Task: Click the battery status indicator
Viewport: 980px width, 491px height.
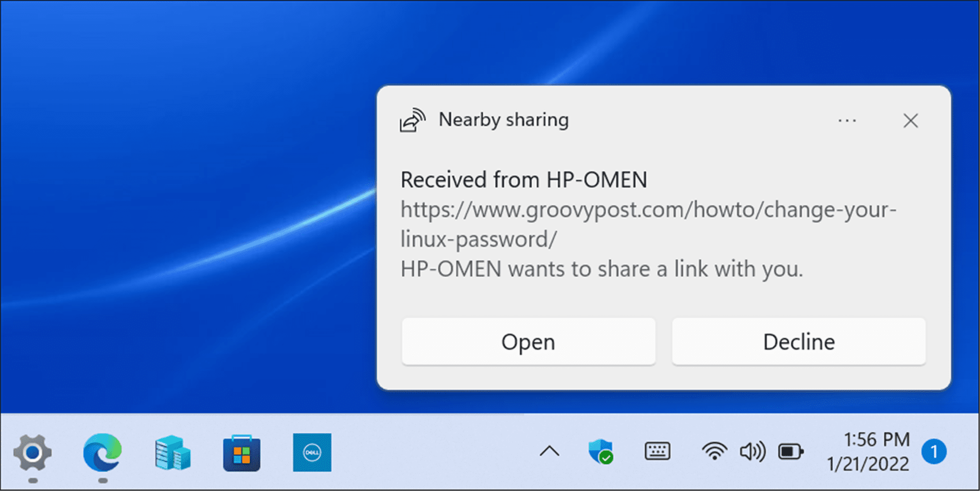Action: 791,451
